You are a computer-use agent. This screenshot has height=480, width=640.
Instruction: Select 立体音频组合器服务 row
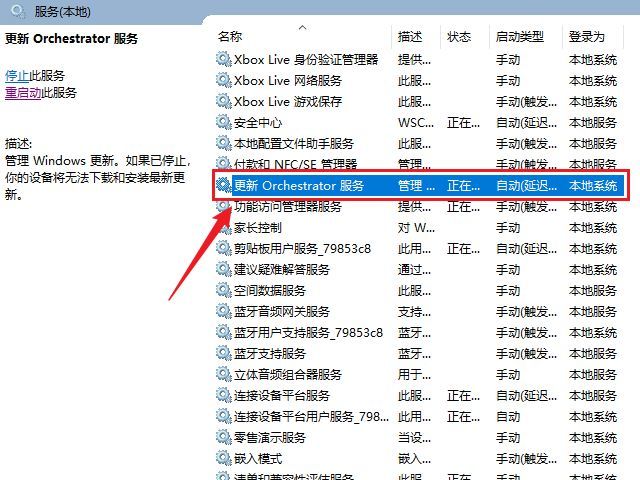point(288,374)
